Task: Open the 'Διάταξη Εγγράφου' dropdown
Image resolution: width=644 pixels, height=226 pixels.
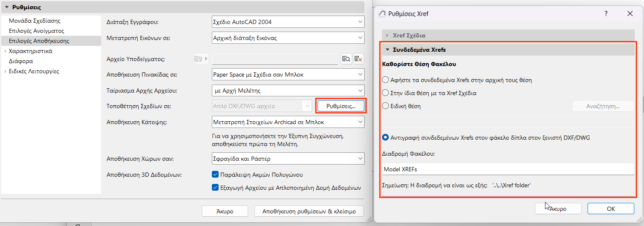Action: [x=288, y=21]
